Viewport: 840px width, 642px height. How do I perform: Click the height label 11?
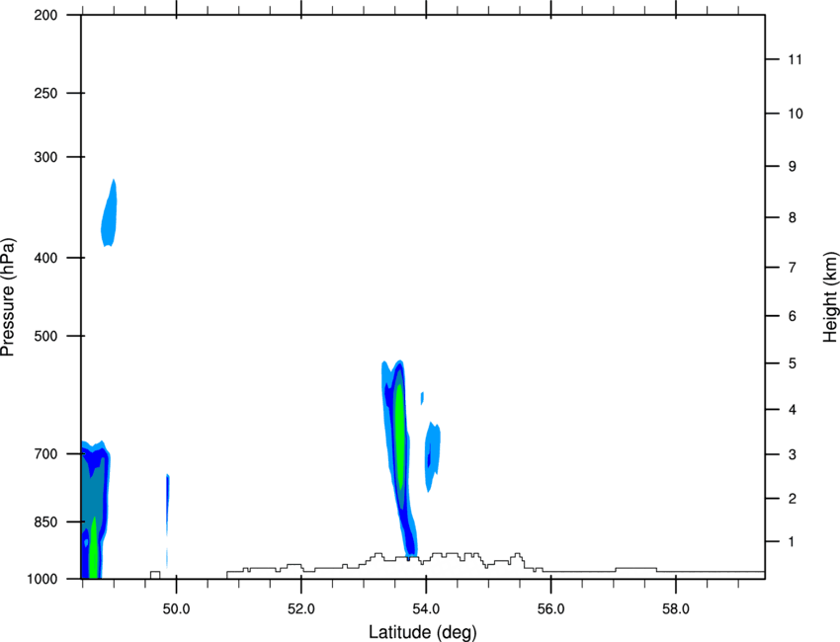(795, 59)
